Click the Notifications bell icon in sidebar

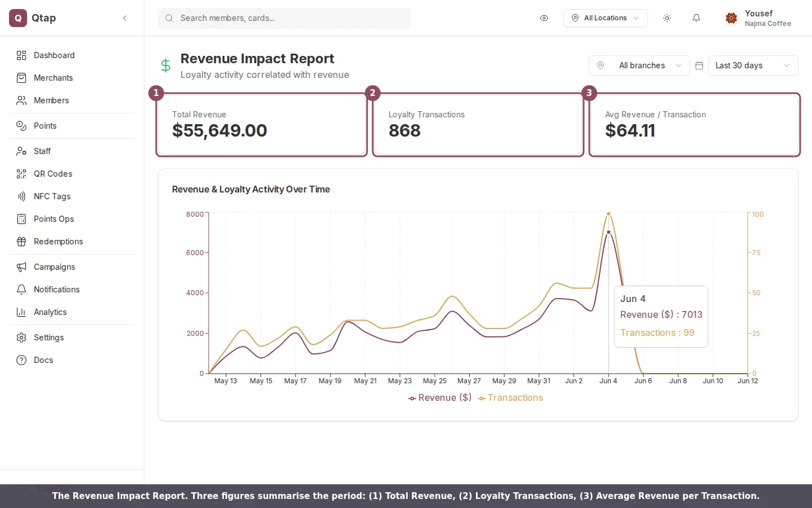(21, 290)
